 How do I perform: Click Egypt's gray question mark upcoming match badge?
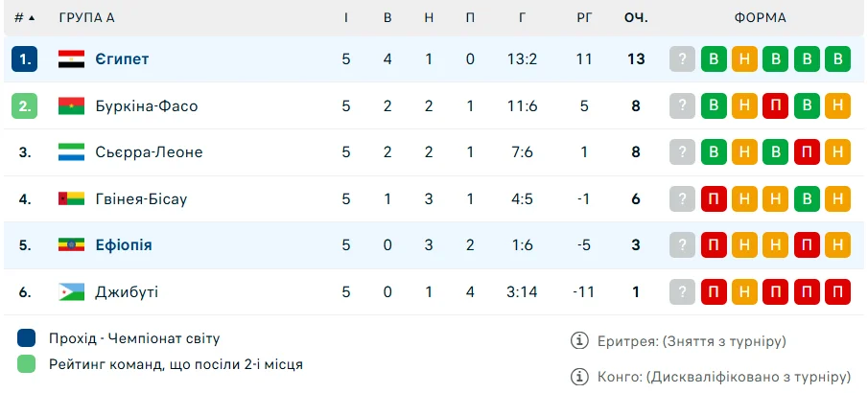(x=682, y=59)
